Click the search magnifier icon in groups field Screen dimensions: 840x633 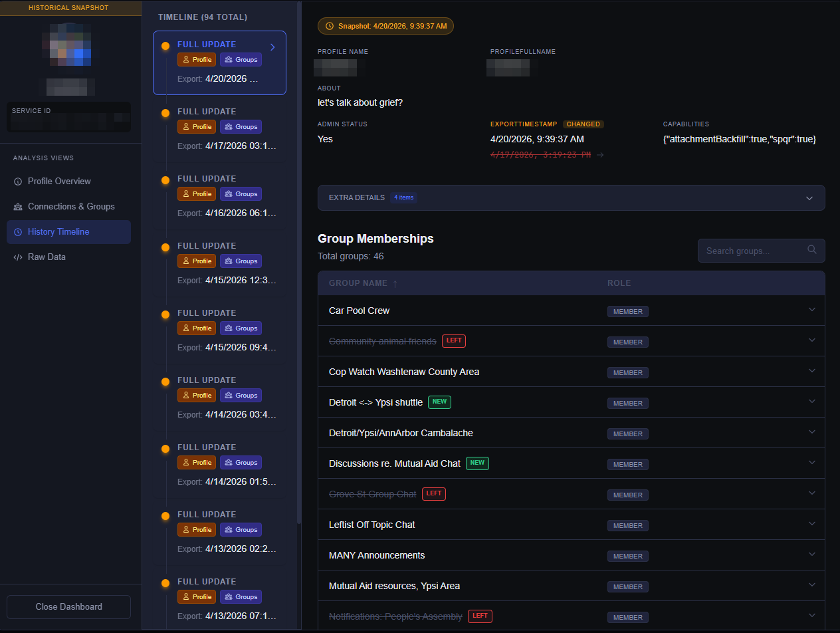click(811, 250)
